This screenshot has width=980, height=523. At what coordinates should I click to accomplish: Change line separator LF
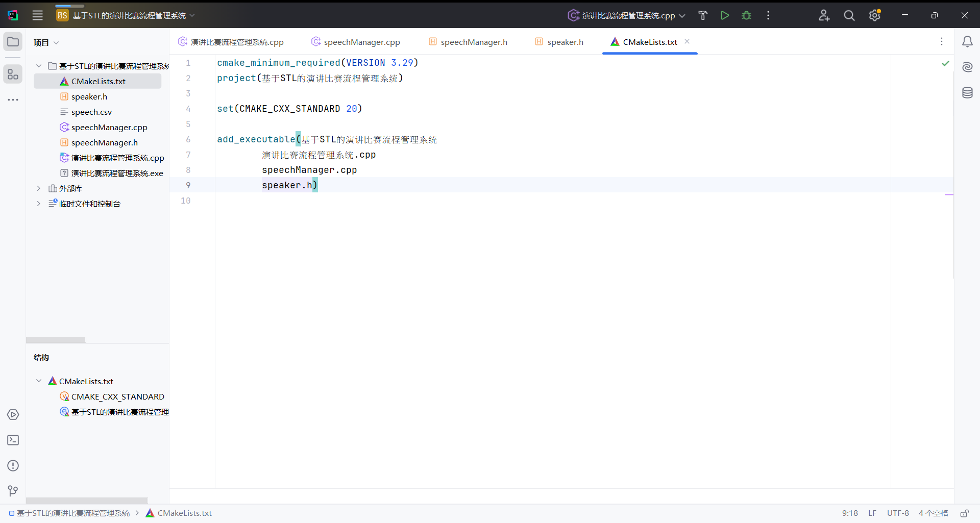[x=872, y=513]
